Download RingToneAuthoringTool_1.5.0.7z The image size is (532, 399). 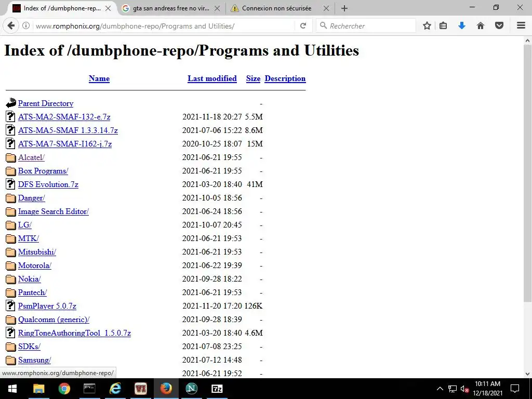[74, 333]
